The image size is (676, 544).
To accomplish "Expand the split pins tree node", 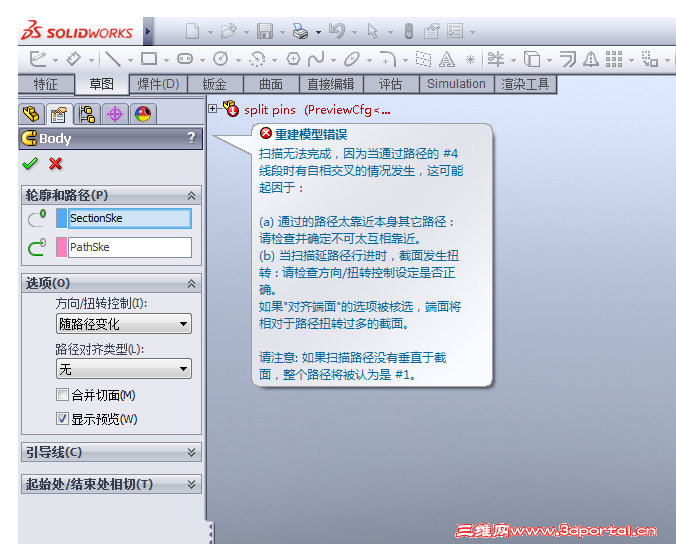I will point(213,109).
